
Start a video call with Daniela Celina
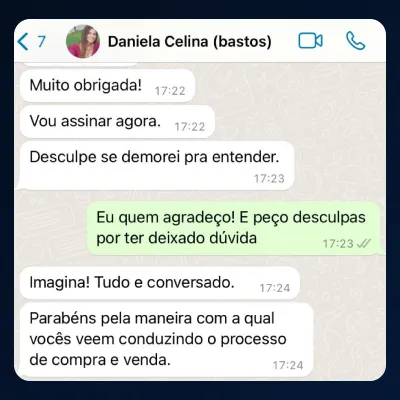point(310,41)
